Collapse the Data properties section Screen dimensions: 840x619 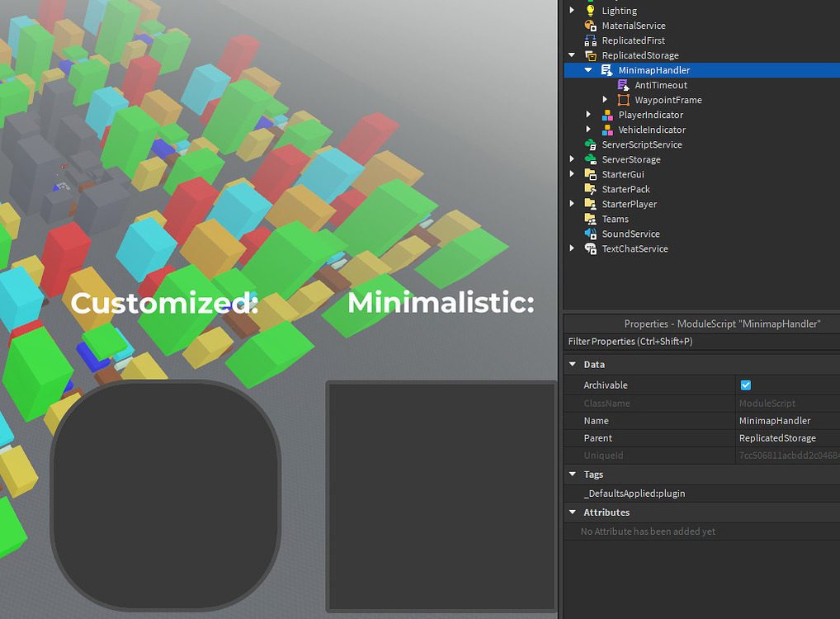pos(572,365)
